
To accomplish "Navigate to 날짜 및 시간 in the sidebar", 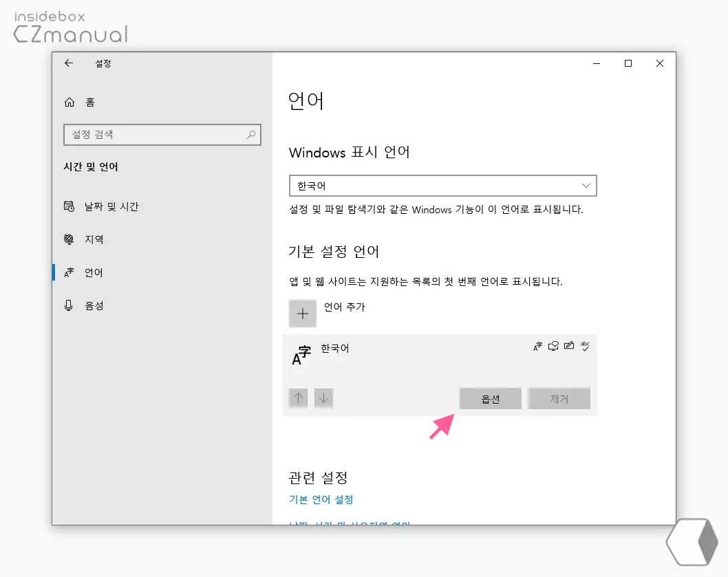I will pos(110,206).
